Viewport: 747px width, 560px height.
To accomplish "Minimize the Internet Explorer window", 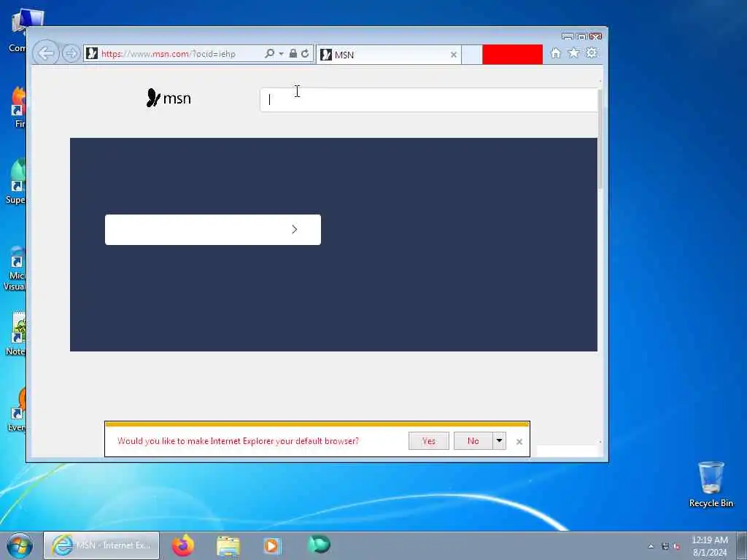I will click(567, 36).
